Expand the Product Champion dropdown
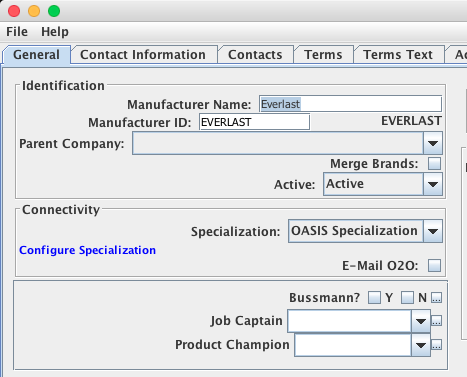This screenshot has height=377, width=467. pos(421,345)
